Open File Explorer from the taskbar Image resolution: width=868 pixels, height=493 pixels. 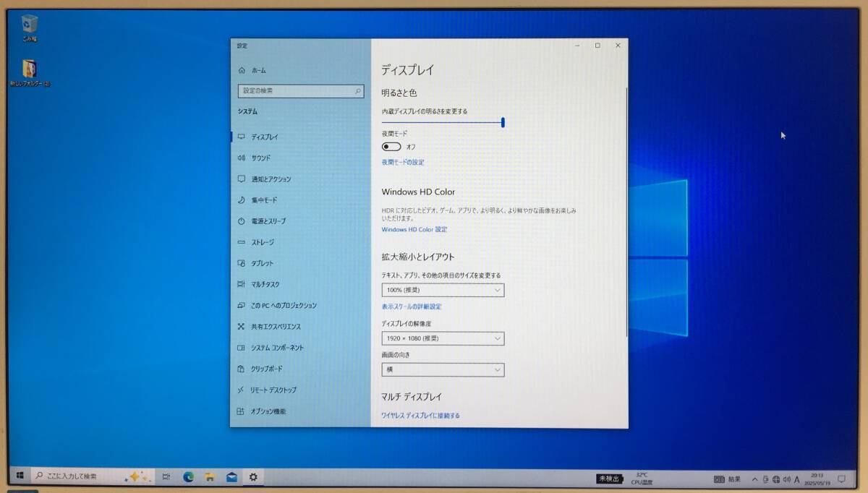(x=209, y=477)
